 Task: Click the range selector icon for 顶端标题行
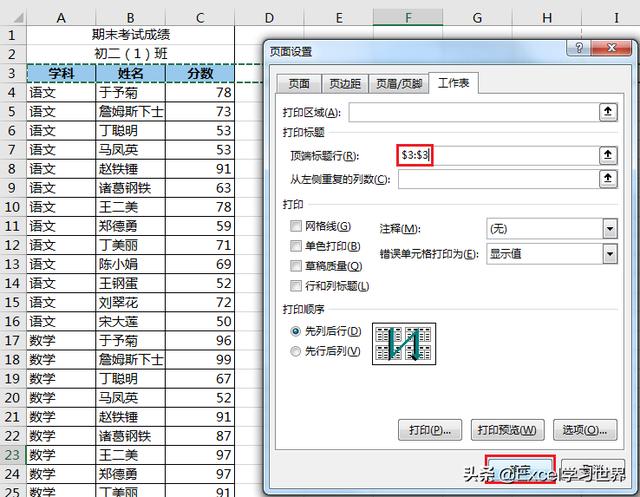point(608,155)
